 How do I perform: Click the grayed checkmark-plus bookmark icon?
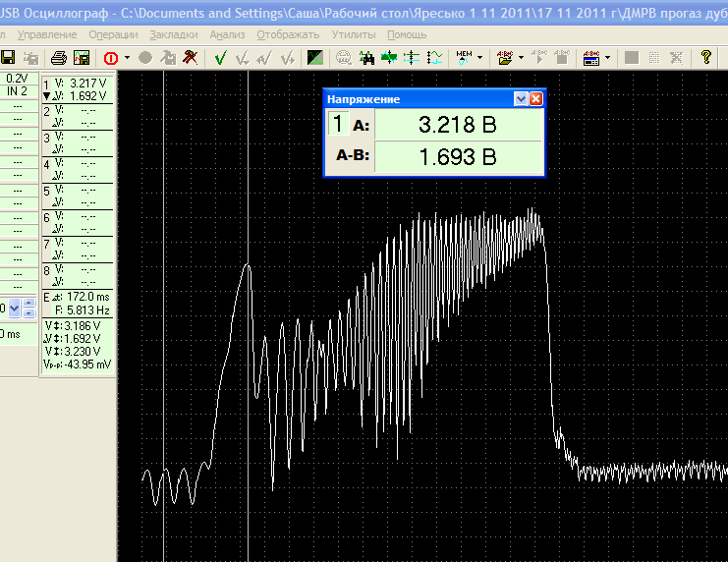(x=288, y=58)
